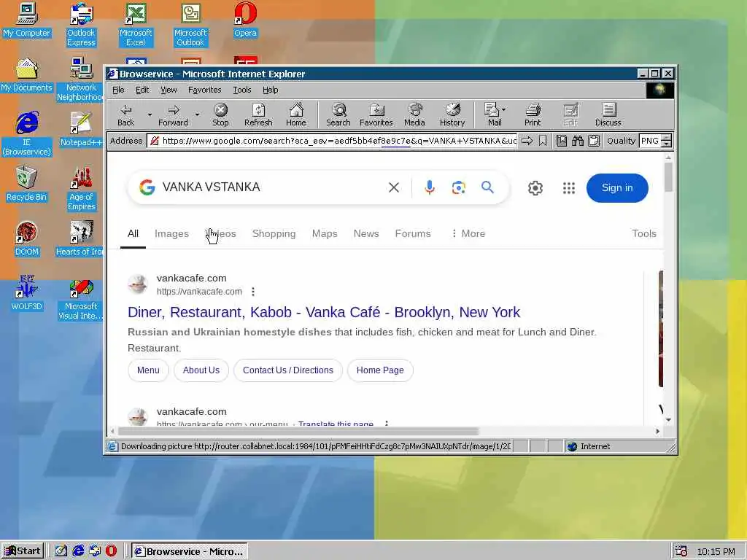Viewport: 747px width, 560px height.
Task: Open the Help menu
Action: [270, 90]
